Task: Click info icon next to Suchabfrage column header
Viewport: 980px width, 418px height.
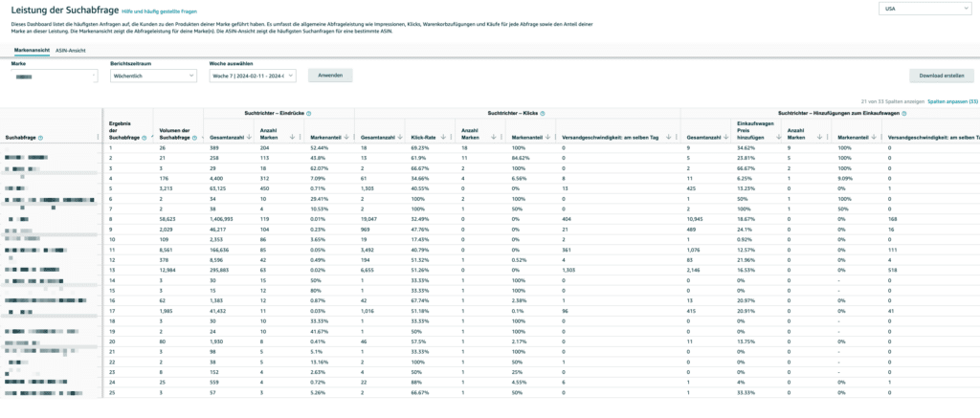Action: (x=40, y=138)
